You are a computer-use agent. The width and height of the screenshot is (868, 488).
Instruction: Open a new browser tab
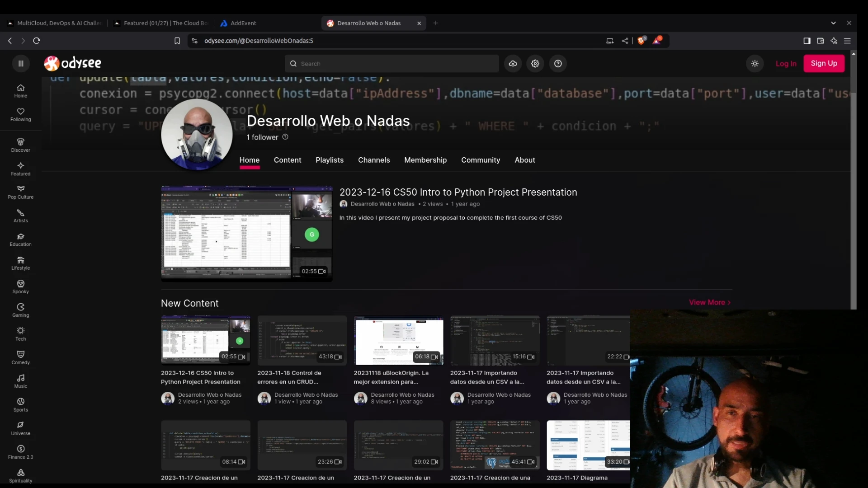[x=435, y=23]
